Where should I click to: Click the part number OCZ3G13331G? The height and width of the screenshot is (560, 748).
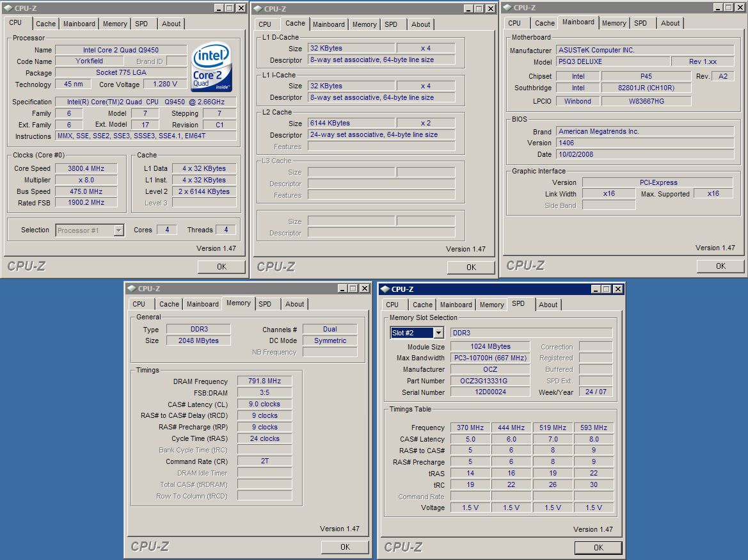[x=490, y=381]
